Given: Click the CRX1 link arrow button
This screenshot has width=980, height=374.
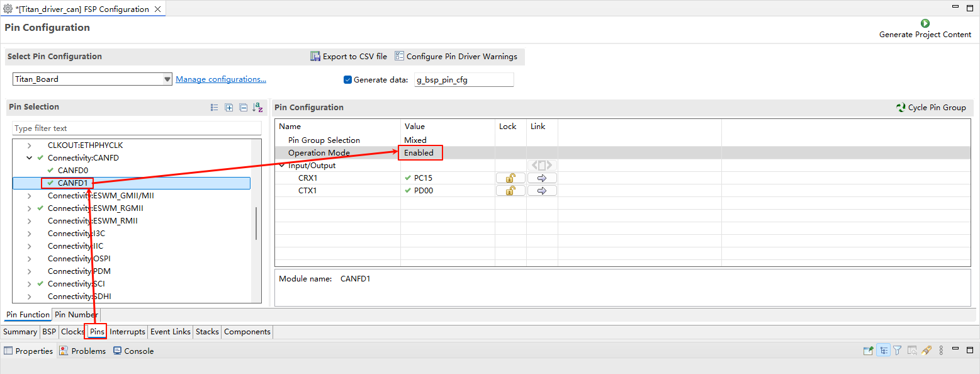Looking at the screenshot, I should [x=542, y=178].
